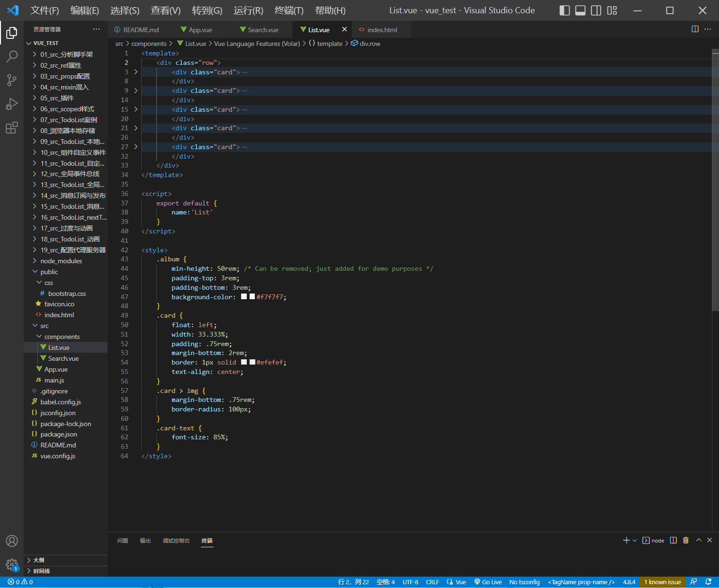Click 1 known issue status item

(662, 582)
